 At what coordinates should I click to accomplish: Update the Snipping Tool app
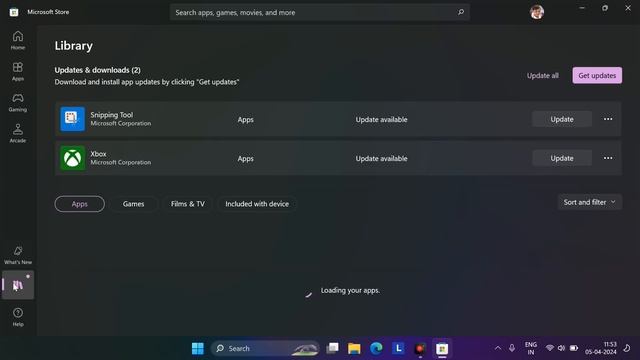[x=562, y=119]
